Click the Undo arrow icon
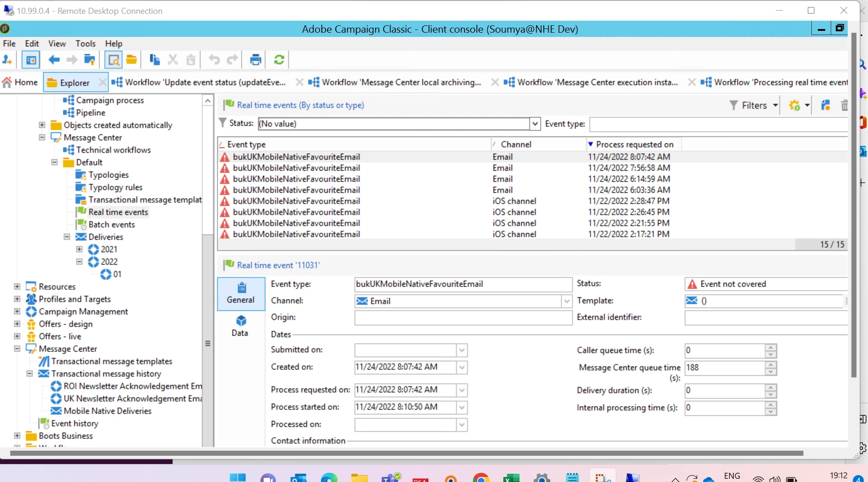 pos(214,60)
